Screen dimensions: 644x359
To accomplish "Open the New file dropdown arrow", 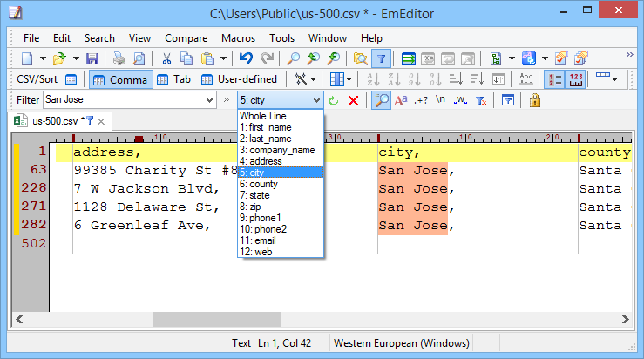I will click(x=43, y=58).
